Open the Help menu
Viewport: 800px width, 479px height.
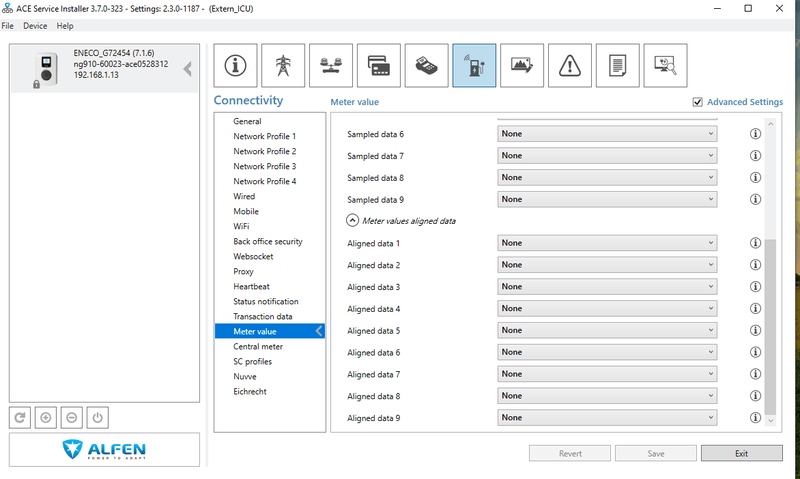(x=65, y=26)
